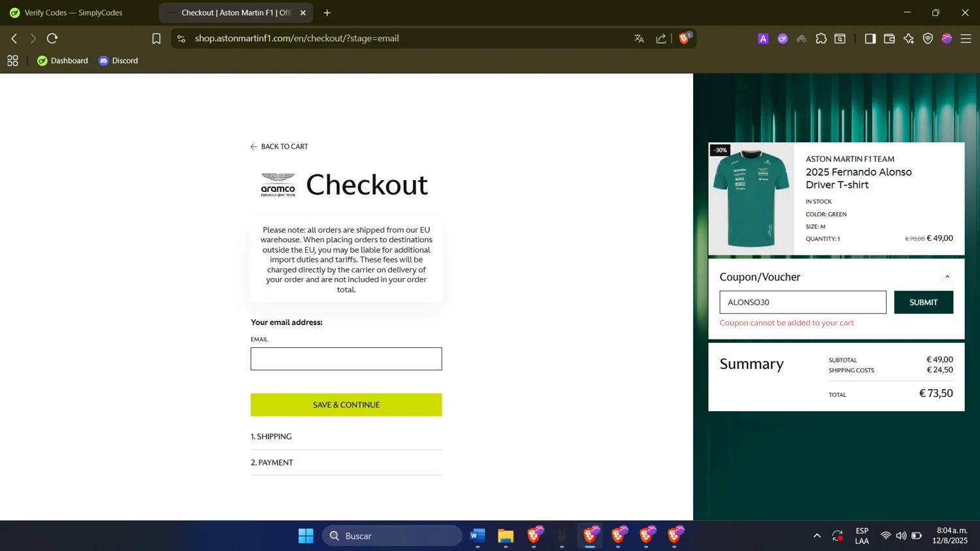Image resolution: width=980 pixels, height=551 pixels.
Task: Go back to the previous page
Action: pos(14,39)
